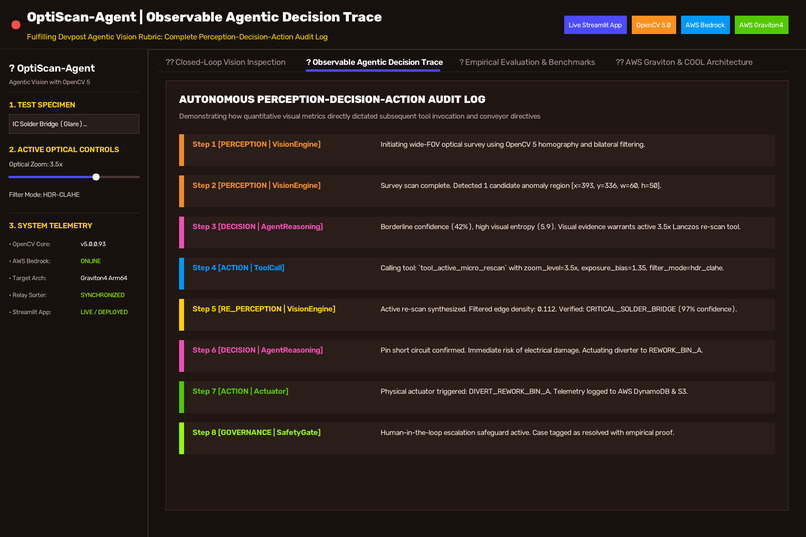
Task: Click the Borderline confidence (42%) message
Action: click(560, 227)
